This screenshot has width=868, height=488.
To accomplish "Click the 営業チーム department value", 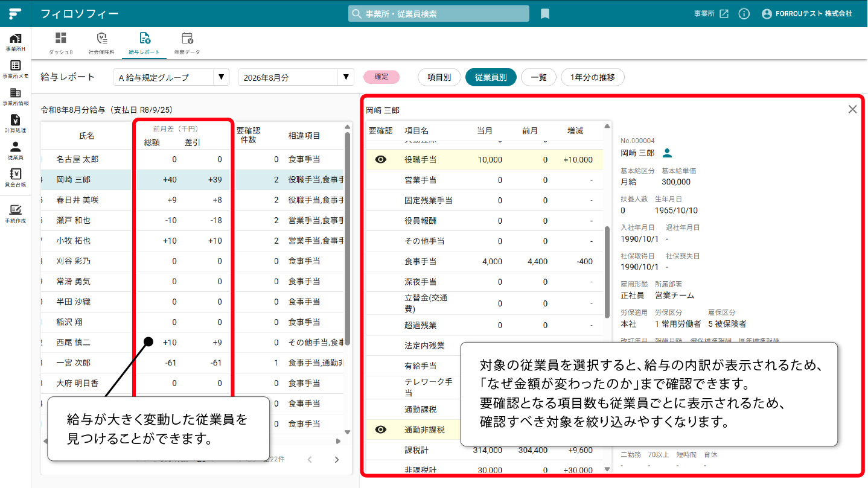I will coord(674,296).
